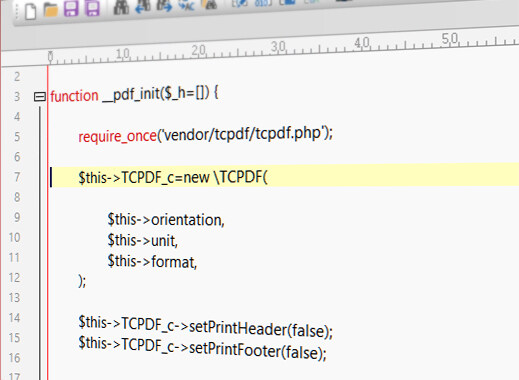Select line number 11 in gutter
Image resolution: width=519 pixels, height=380 pixels.
pos(14,258)
